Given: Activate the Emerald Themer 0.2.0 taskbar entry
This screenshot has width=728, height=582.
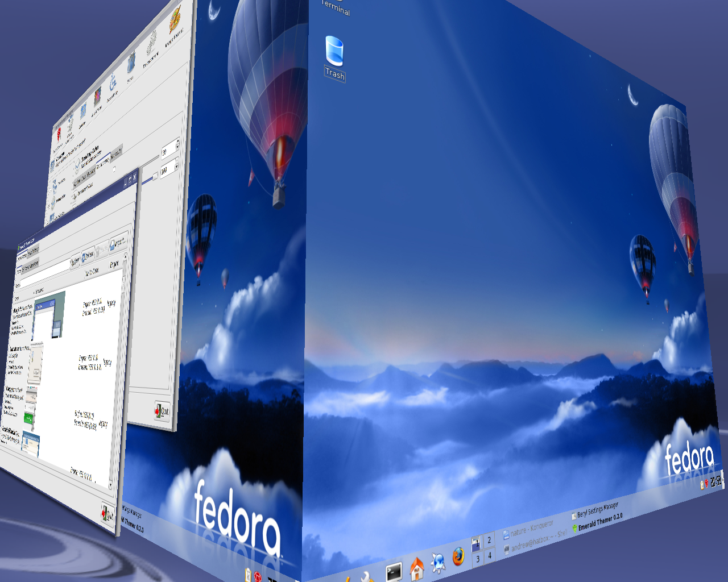Looking at the screenshot, I should point(597,522).
